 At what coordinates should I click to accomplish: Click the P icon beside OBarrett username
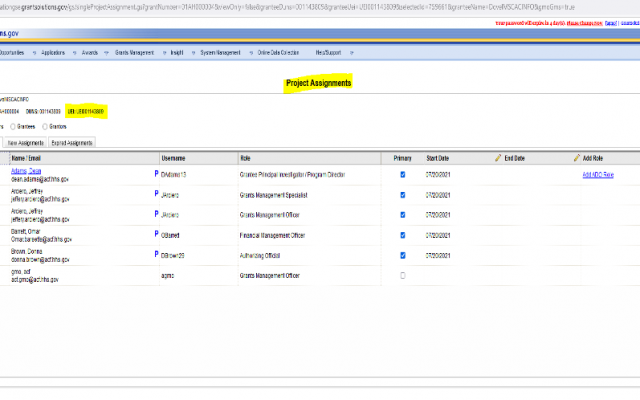[x=156, y=232]
